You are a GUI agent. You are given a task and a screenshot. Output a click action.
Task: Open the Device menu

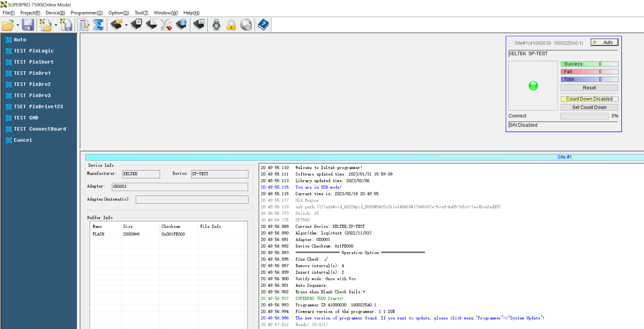(55, 13)
